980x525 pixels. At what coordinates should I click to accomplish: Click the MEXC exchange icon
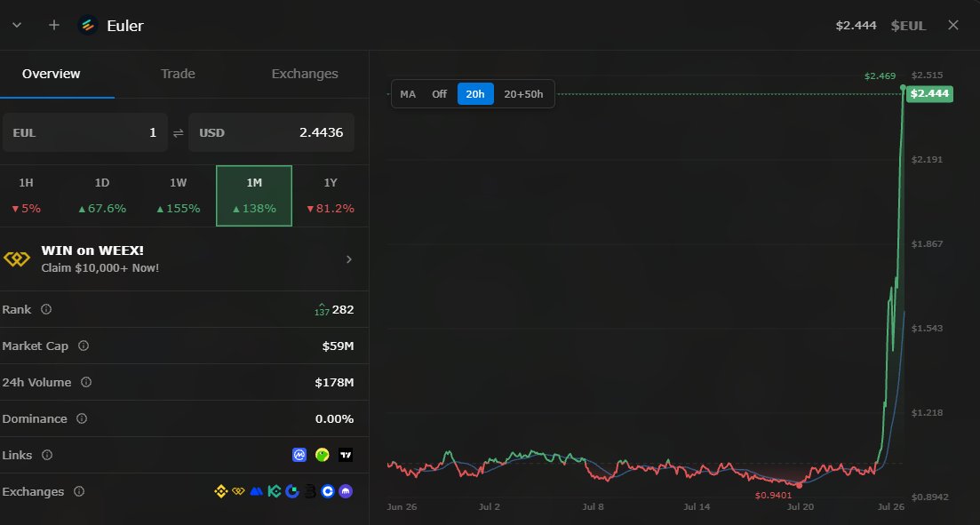click(256, 491)
